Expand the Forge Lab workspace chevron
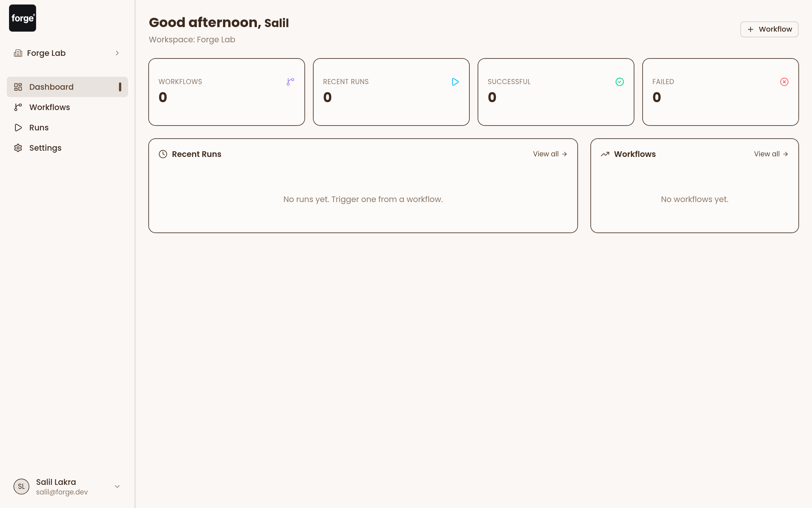The height and width of the screenshot is (508, 812). click(x=117, y=53)
